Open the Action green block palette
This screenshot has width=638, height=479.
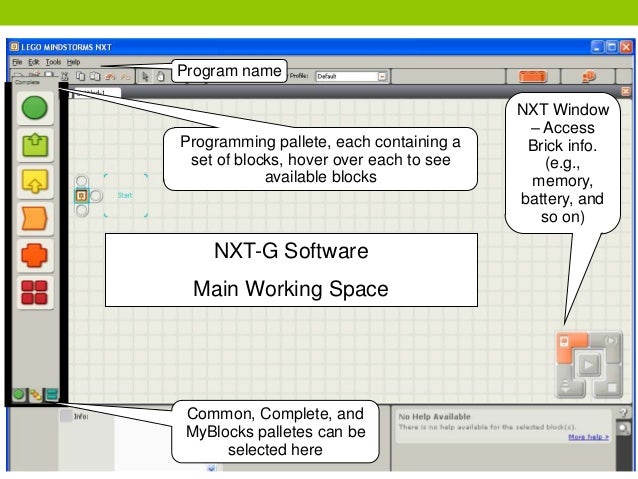click(35, 145)
